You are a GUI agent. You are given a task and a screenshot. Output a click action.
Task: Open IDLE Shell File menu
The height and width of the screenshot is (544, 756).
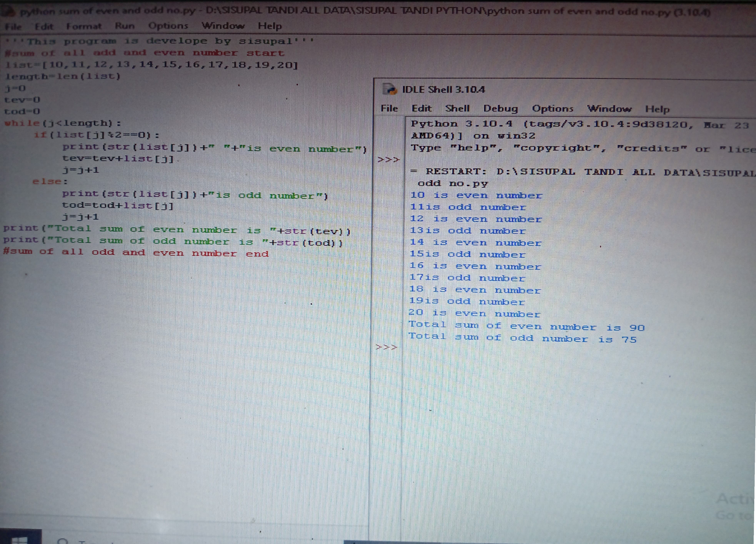click(389, 108)
